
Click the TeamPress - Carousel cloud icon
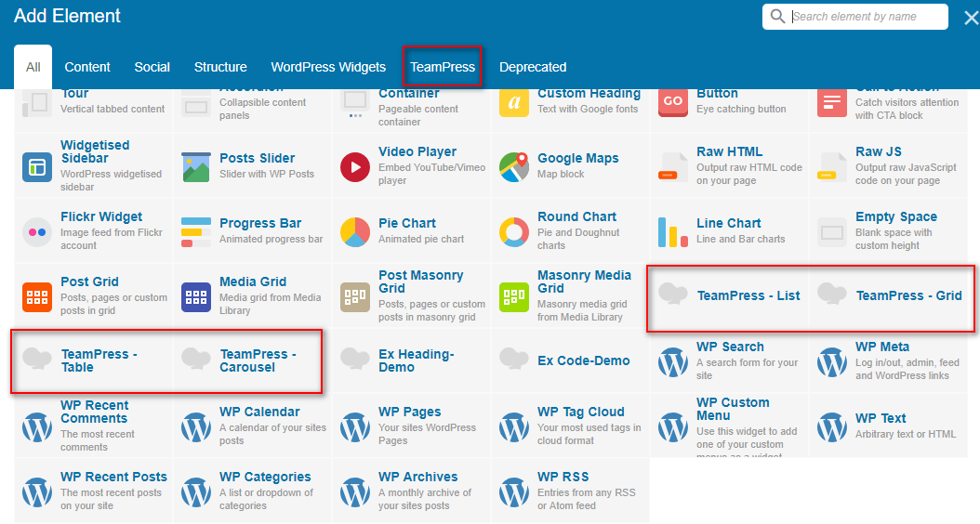pyautogui.click(x=195, y=358)
